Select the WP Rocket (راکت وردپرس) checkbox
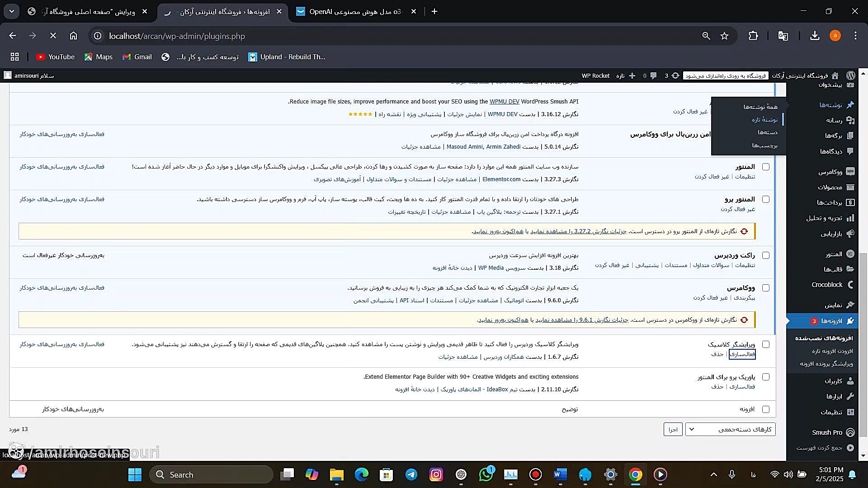 coord(766,255)
